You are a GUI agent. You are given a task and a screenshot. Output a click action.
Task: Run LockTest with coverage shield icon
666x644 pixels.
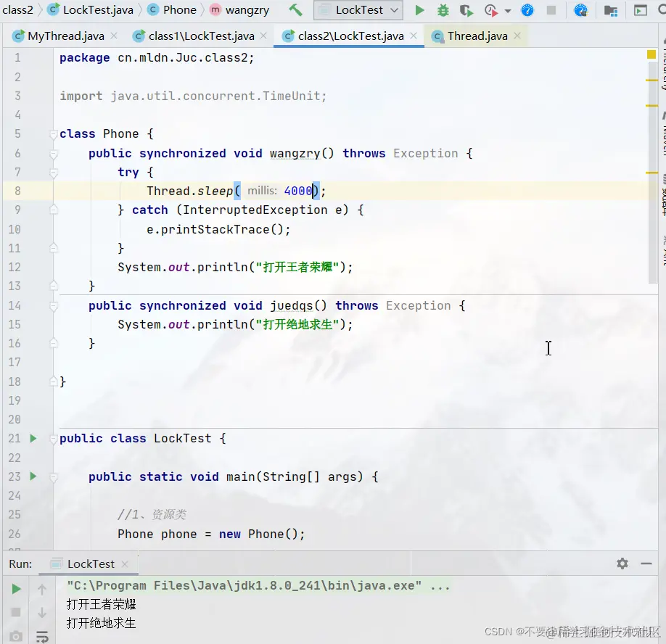(x=466, y=10)
